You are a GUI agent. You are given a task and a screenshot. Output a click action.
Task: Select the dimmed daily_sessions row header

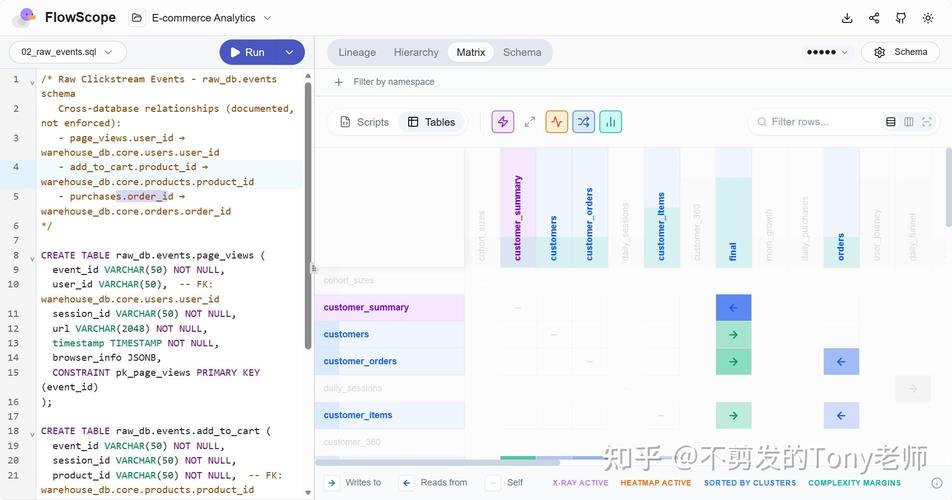pyautogui.click(x=390, y=388)
